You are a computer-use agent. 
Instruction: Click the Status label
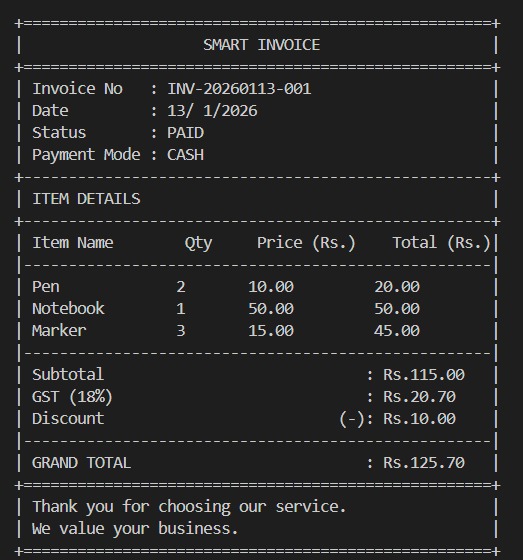point(59,133)
